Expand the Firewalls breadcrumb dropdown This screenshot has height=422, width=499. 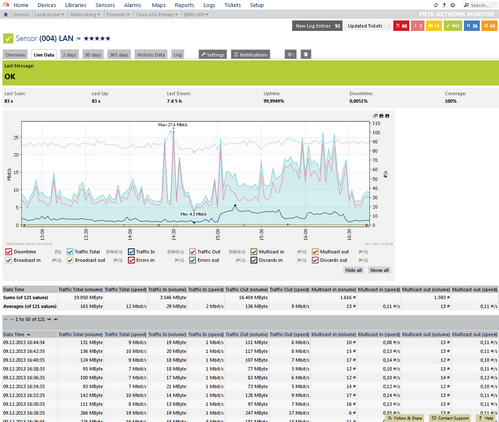pyautogui.click(x=128, y=15)
